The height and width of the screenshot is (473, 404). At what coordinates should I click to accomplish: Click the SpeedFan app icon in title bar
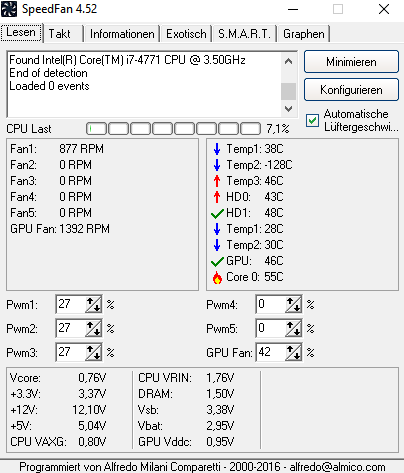9,9
